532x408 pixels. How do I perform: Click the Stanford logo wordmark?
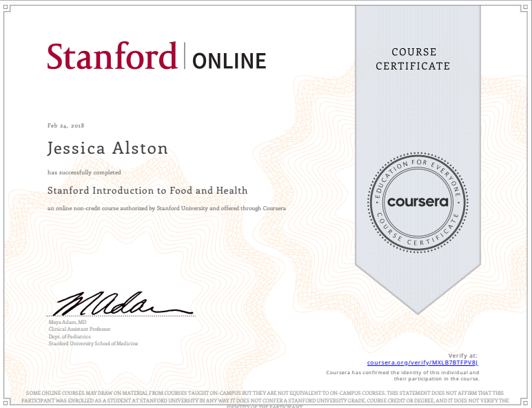112,56
